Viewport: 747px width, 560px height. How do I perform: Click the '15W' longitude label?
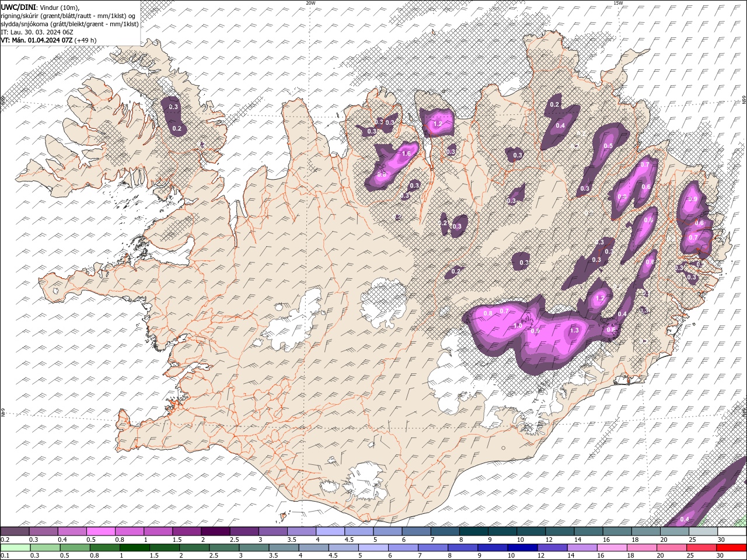(x=618, y=3)
